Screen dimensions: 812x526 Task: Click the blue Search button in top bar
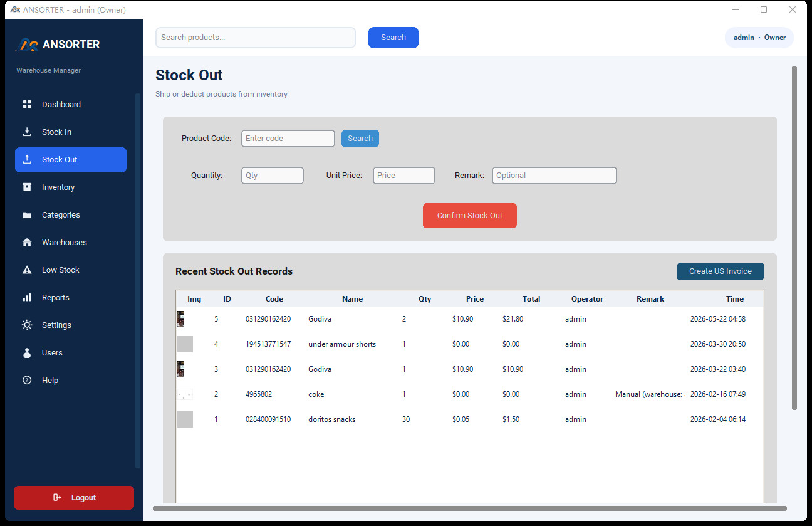(x=393, y=38)
